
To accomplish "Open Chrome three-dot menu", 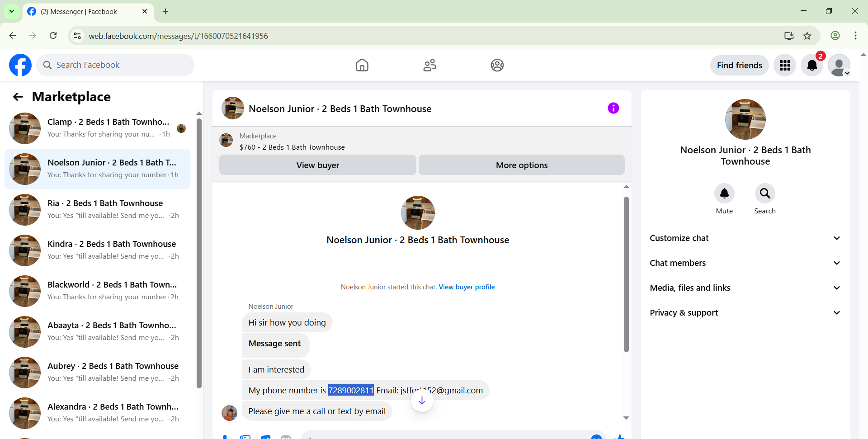I will coord(855,36).
